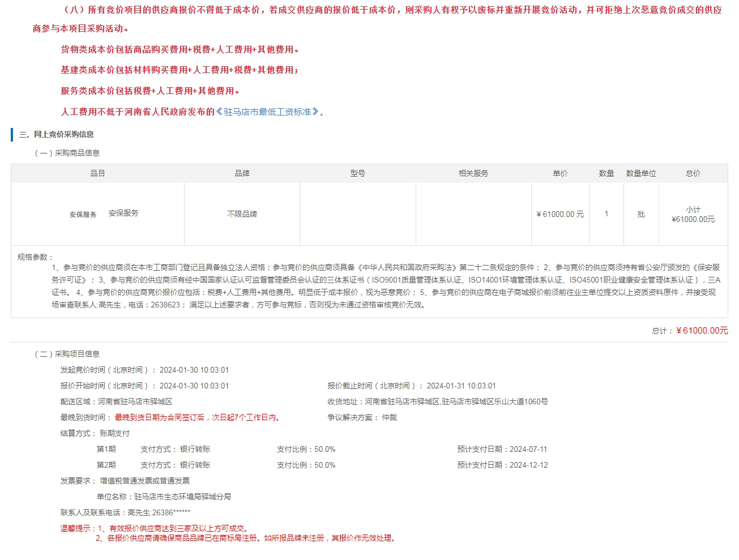Image resolution: width=739 pixels, height=560 pixels.
Task: Click the (一)采购商品信息 subheading
Action: tap(67, 153)
